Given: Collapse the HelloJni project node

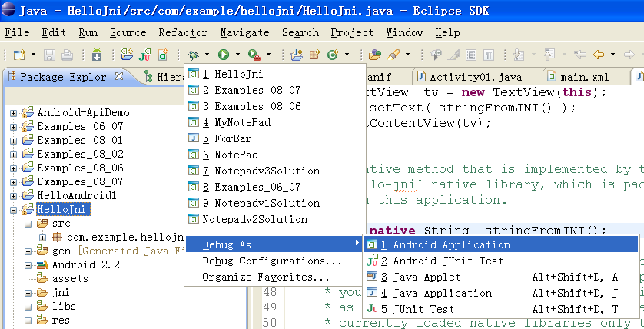Looking at the screenshot, I should 14,210.
